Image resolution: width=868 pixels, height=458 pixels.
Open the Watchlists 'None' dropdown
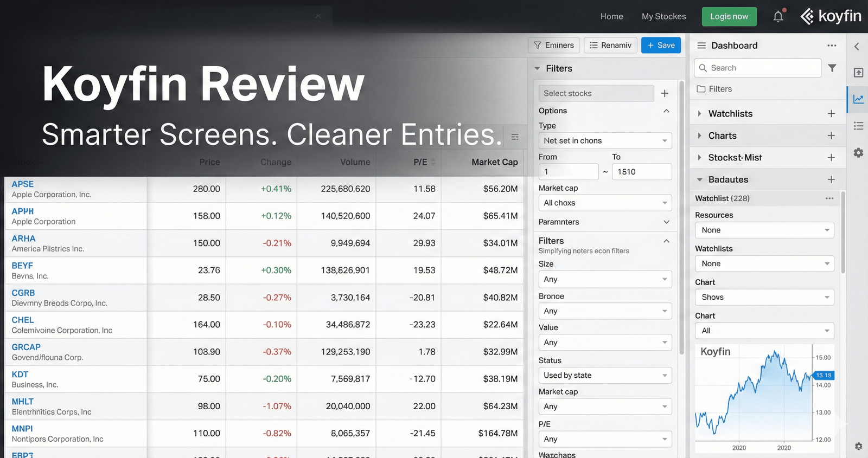764,263
